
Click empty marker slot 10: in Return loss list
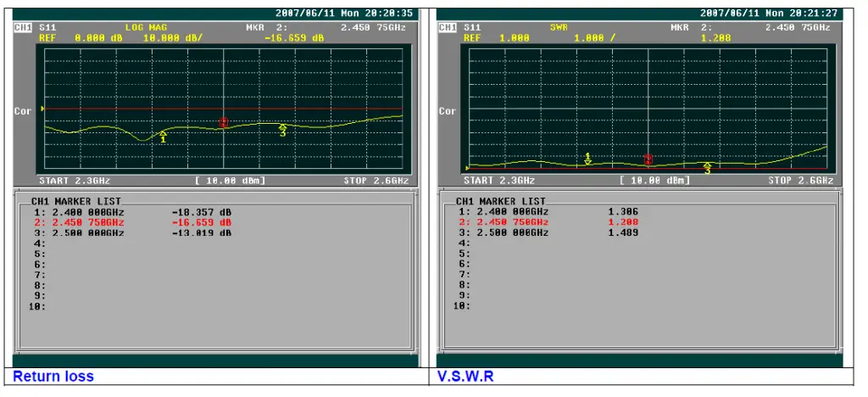click(37, 307)
